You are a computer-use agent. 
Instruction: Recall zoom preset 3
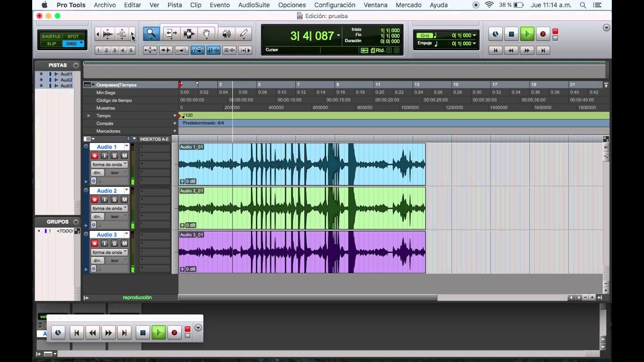(115, 50)
